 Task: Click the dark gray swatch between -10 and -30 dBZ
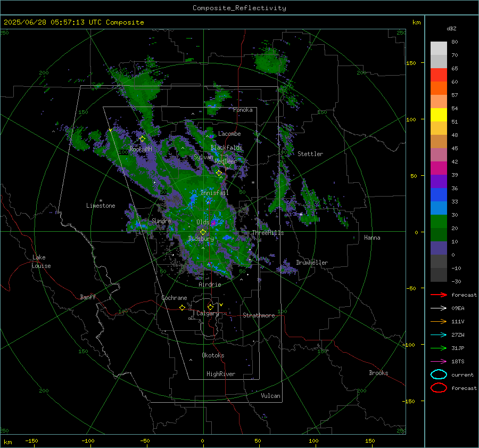[x=439, y=274]
